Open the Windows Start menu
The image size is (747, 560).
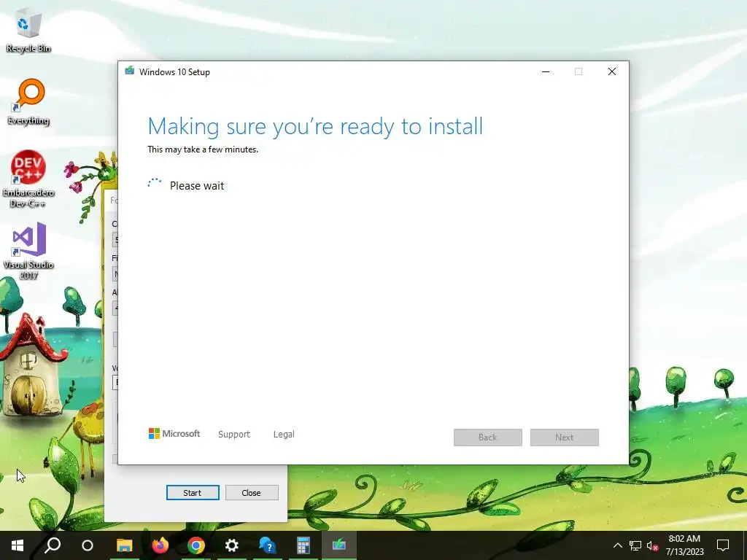[x=18, y=545]
